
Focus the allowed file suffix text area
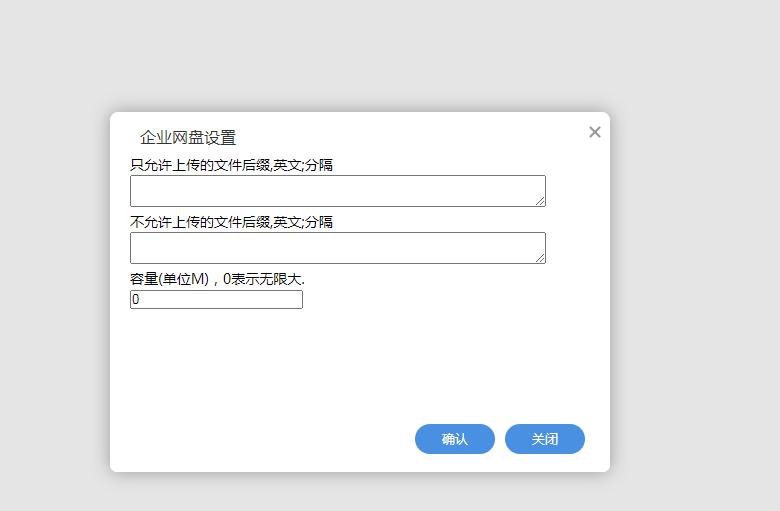[x=337, y=191]
